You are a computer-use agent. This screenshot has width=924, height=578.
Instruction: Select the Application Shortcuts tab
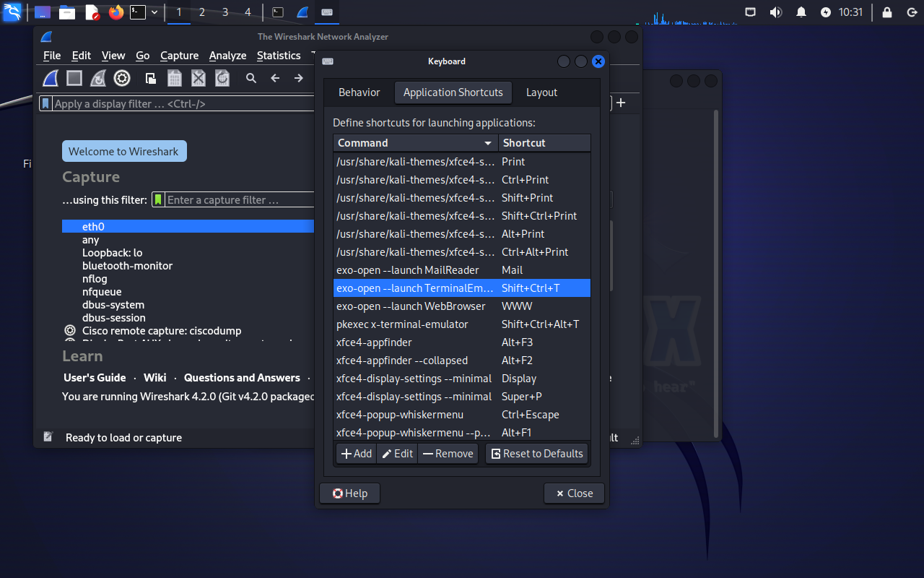click(453, 92)
